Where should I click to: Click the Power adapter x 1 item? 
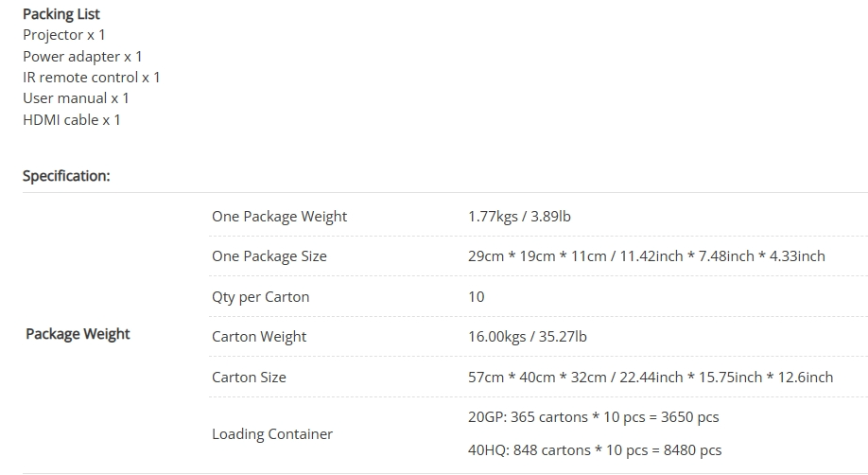(x=82, y=57)
